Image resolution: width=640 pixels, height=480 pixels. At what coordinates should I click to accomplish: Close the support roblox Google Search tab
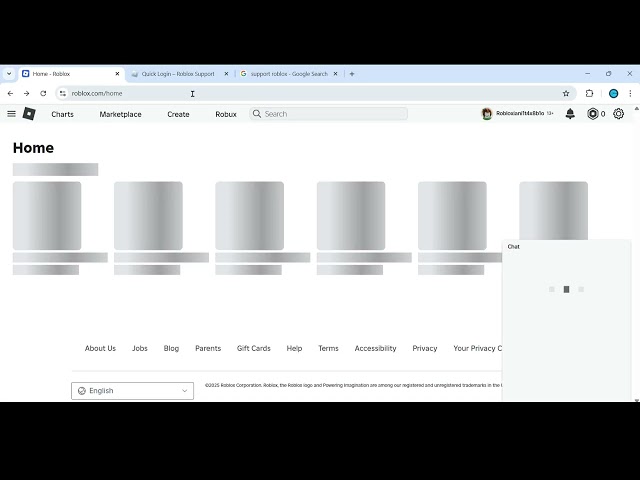336,74
